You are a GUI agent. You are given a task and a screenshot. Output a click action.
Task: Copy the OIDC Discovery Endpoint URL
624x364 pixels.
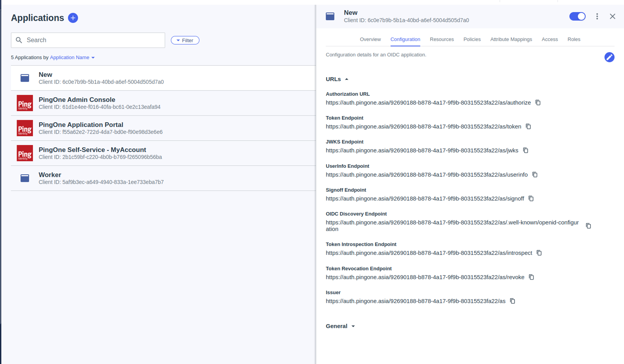pyautogui.click(x=588, y=226)
